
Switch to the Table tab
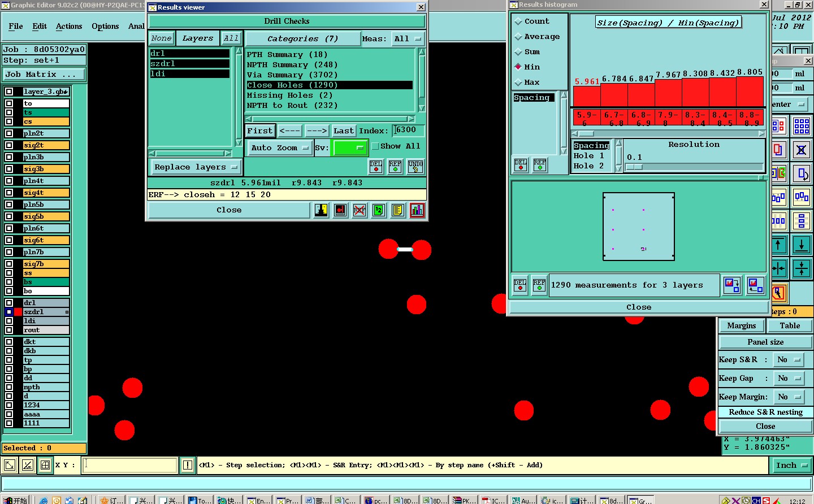(790, 325)
